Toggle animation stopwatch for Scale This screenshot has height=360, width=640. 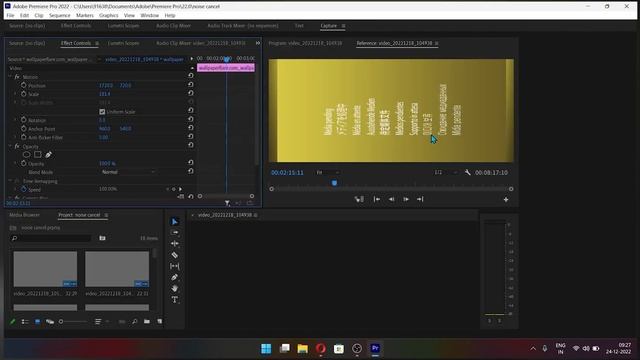point(24,93)
